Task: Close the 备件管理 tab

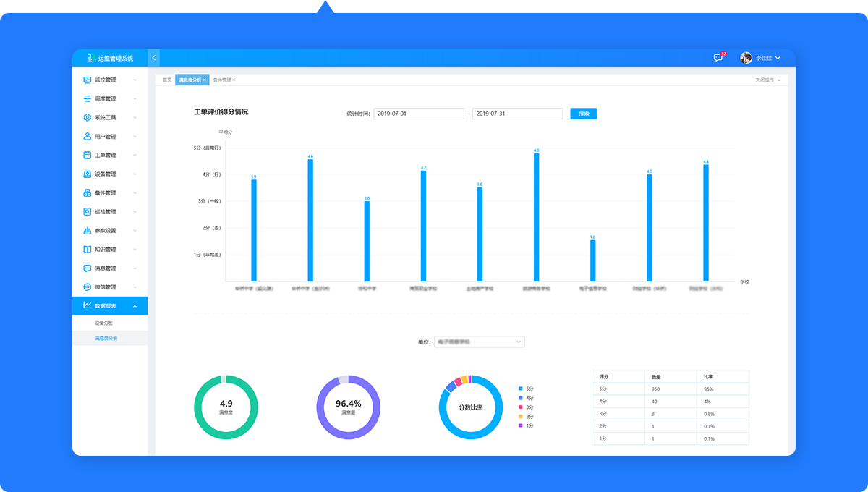Action: [x=234, y=80]
